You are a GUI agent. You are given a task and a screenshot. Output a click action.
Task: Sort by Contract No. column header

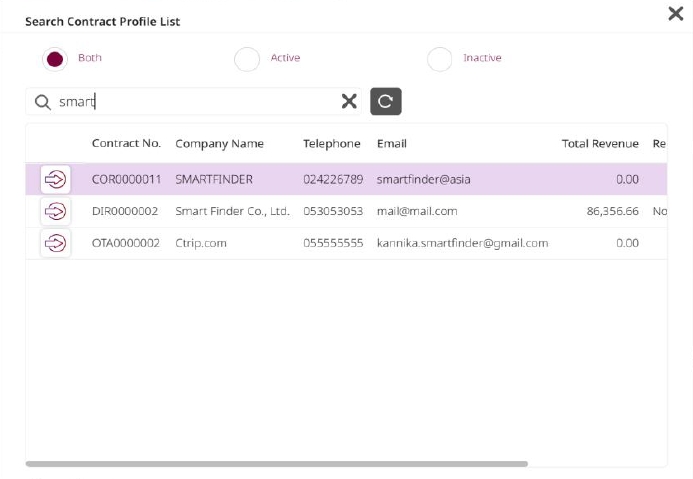pos(126,143)
